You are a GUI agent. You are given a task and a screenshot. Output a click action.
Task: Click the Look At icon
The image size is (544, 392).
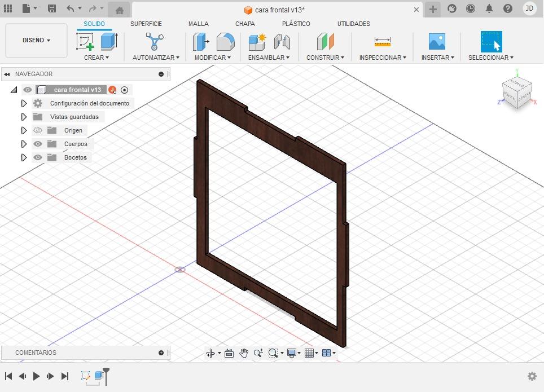[229, 353]
